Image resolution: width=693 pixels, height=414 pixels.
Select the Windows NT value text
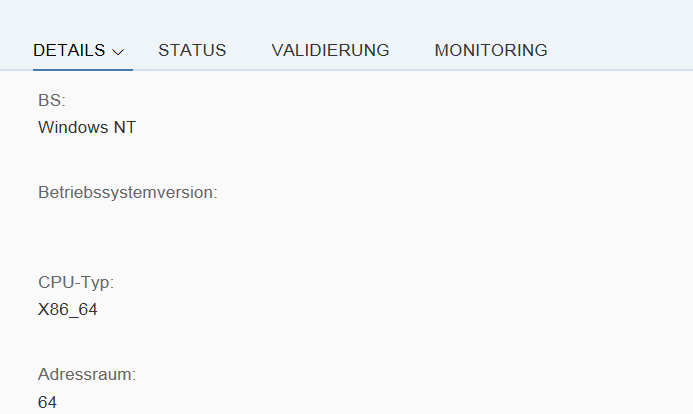pos(87,127)
